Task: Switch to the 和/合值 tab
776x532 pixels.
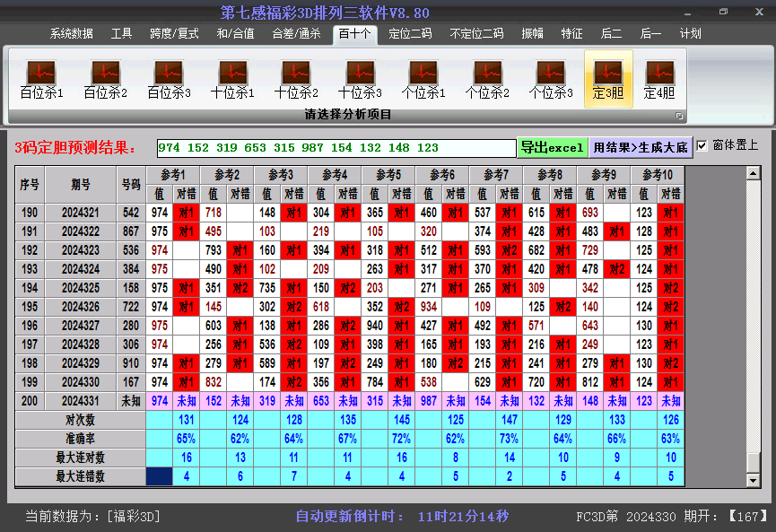Action: 236,34
